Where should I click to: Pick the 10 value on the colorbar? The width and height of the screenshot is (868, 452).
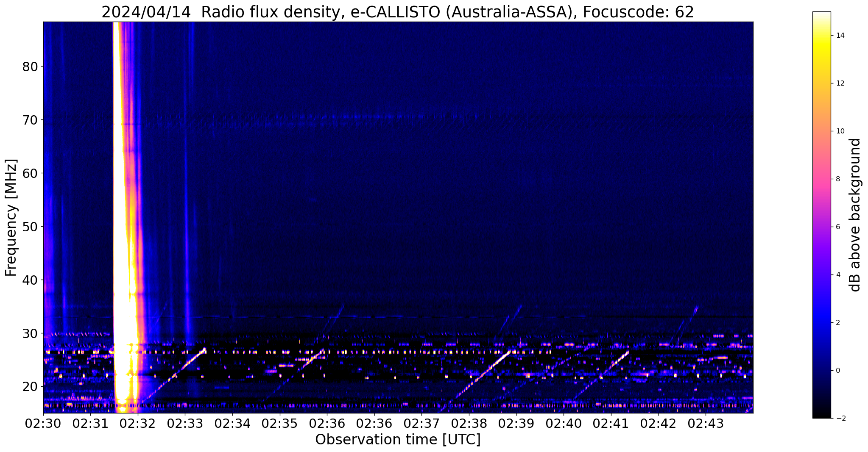tap(840, 131)
